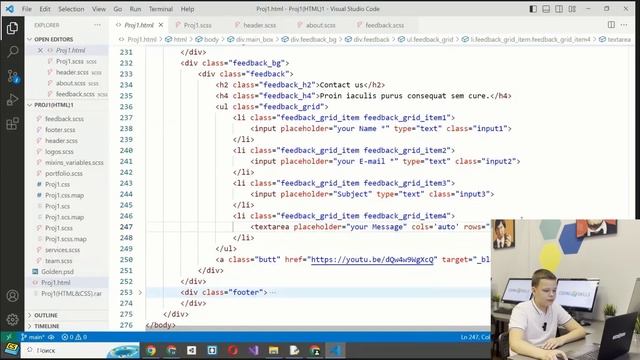Open the youtu.be link on line 250

coord(372,260)
